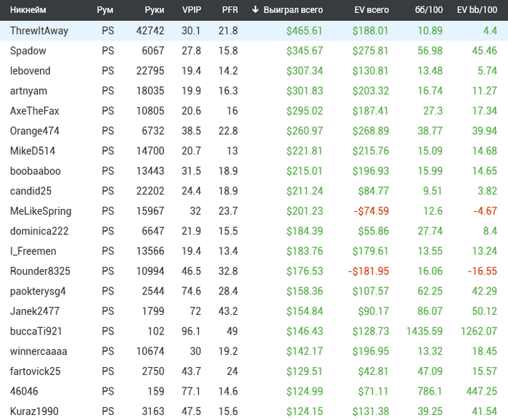Screen dimensions: 508x420
Task: Click бб/100 value 56.98
Action: click(430, 51)
